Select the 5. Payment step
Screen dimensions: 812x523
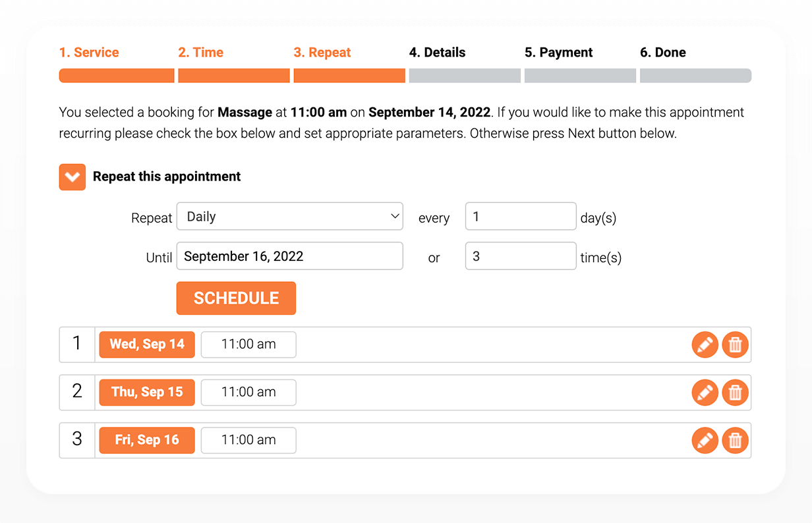(559, 53)
